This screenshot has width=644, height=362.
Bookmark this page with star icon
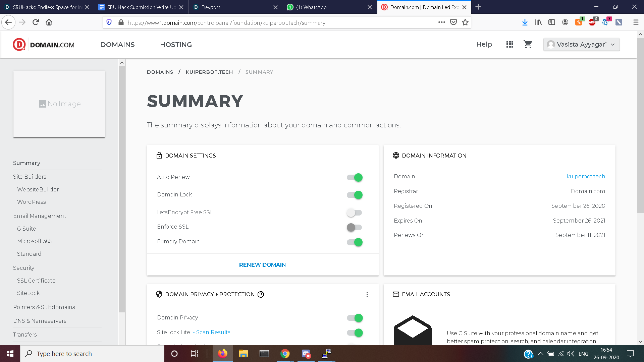pos(465,22)
